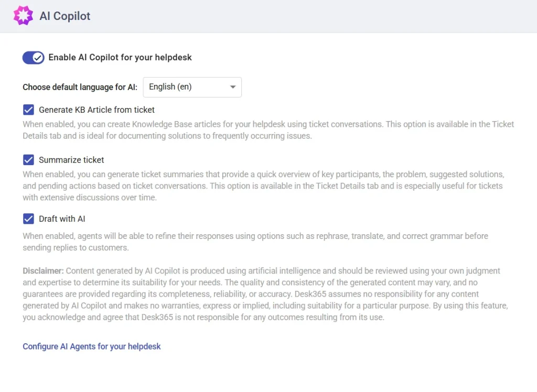This screenshot has height=392, width=537.
Task: Click the Enable AI Copilot label
Action: coord(120,58)
